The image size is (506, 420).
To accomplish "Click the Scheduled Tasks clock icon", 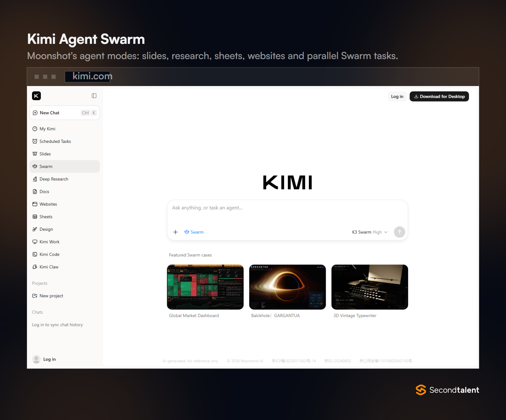I will [35, 141].
